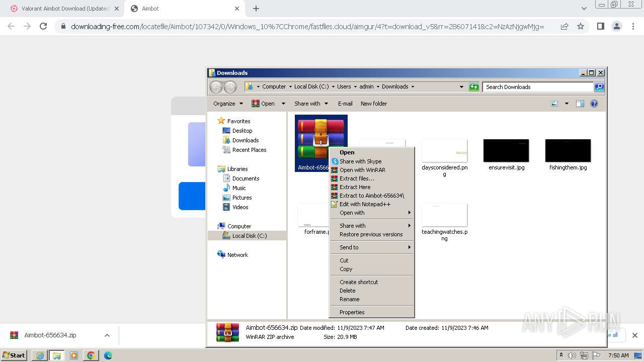Open Chrome side panel icon
Viewport: 644px width, 362px height.
pyautogui.click(x=600, y=26)
